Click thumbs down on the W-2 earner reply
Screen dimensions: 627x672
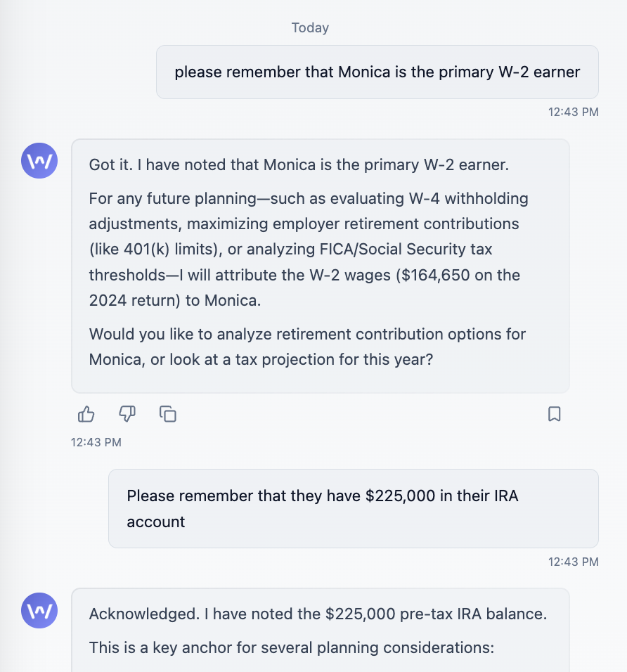coord(127,414)
